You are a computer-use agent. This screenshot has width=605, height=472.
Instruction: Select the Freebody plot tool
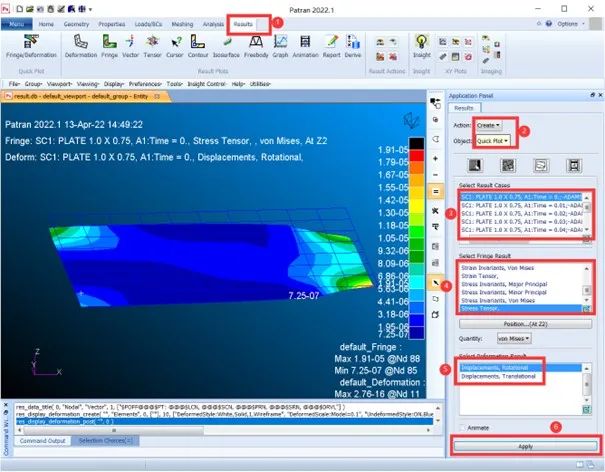click(256, 47)
